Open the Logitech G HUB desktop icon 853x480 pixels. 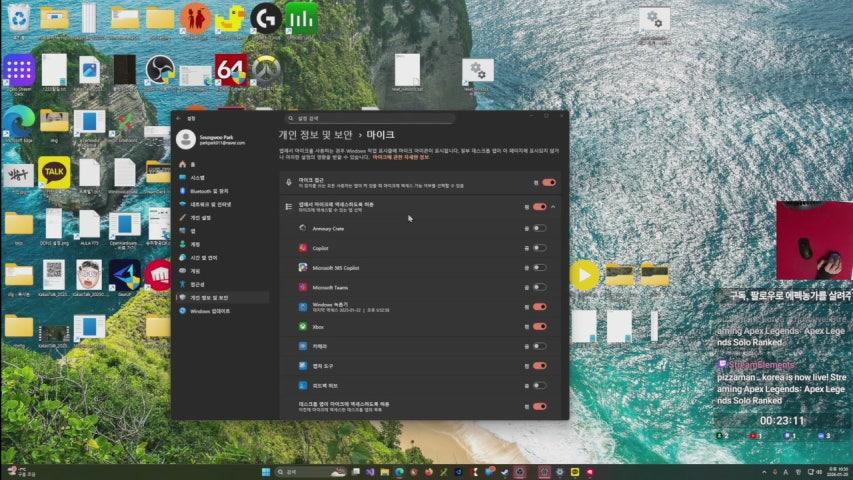click(x=266, y=19)
